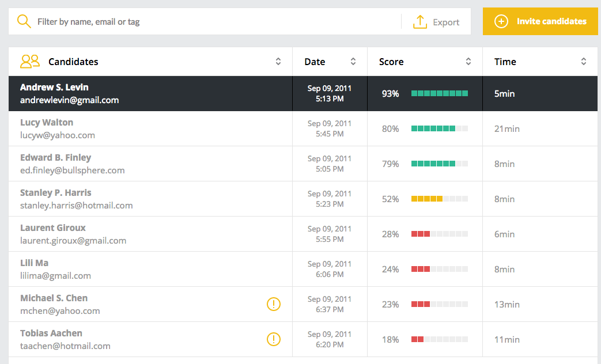
Task: Click date Sep 09, 2011 5:05 PM
Action: pos(330,164)
